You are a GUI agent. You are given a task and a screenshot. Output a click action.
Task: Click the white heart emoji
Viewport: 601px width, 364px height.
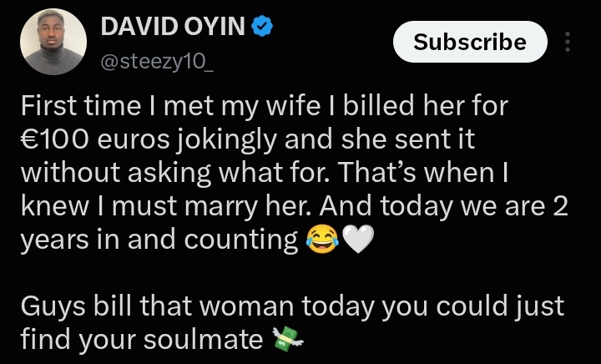357,240
